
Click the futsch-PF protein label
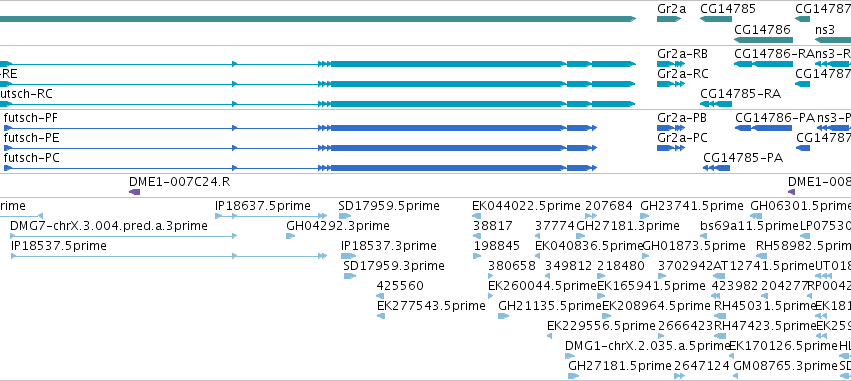coord(31,118)
